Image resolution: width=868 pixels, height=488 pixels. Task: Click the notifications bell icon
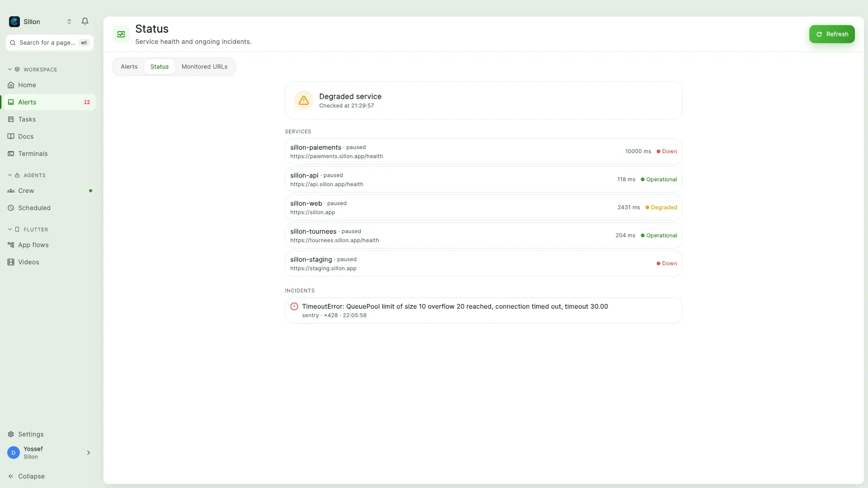coord(85,21)
